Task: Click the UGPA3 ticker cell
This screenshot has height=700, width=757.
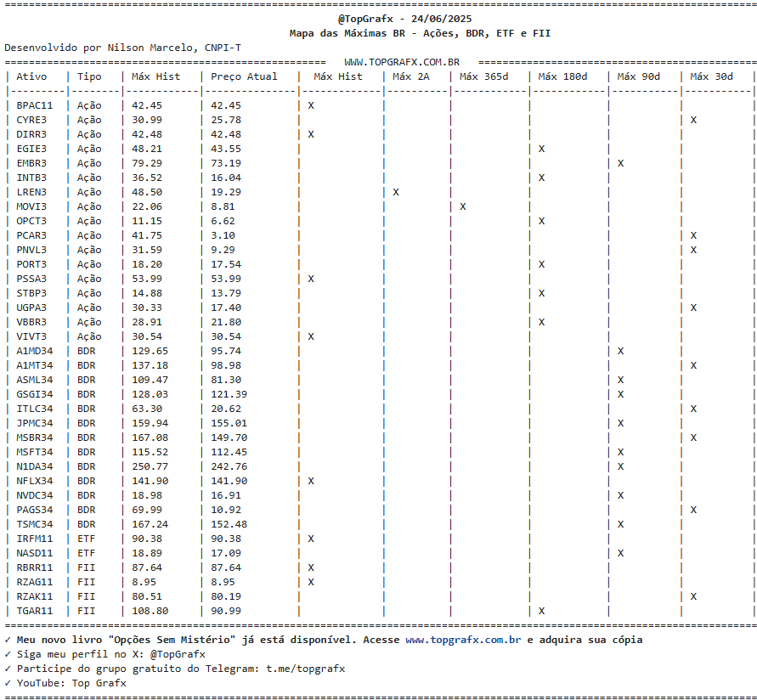Action: (x=31, y=308)
